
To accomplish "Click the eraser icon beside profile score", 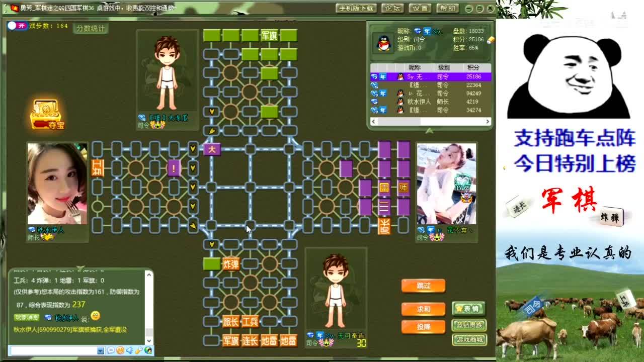I will tap(491, 40).
